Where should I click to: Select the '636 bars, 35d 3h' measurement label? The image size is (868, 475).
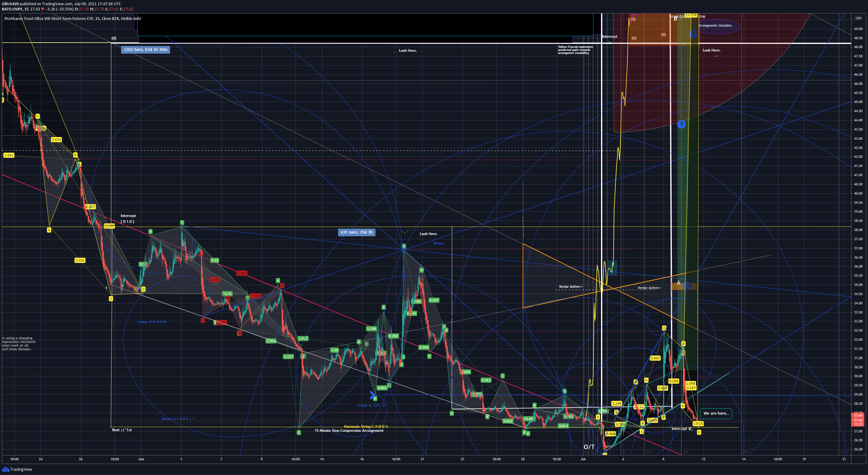pyautogui.click(x=356, y=232)
